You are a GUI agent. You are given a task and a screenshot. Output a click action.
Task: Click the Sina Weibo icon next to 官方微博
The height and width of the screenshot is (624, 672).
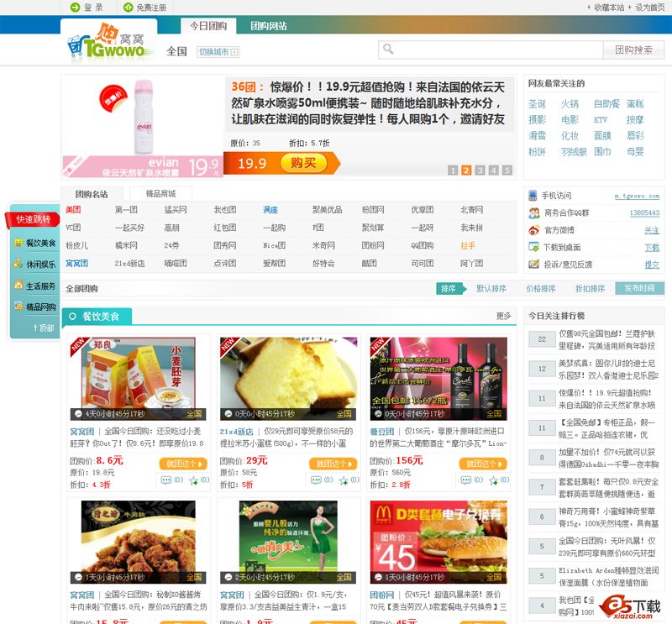point(534,229)
